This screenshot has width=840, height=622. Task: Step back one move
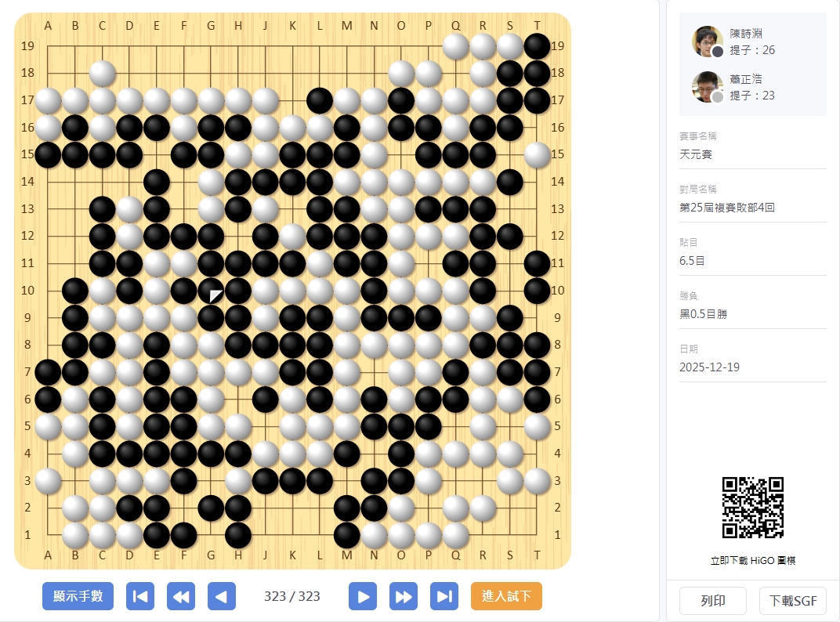[x=222, y=596]
